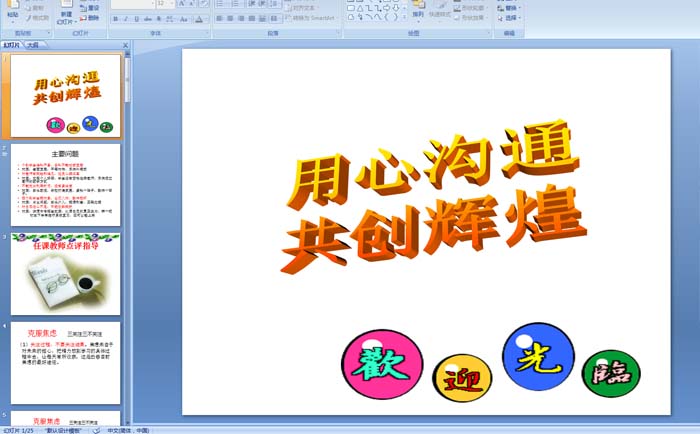
Task: Click Convert to SmartArt button
Action: coord(311,18)
